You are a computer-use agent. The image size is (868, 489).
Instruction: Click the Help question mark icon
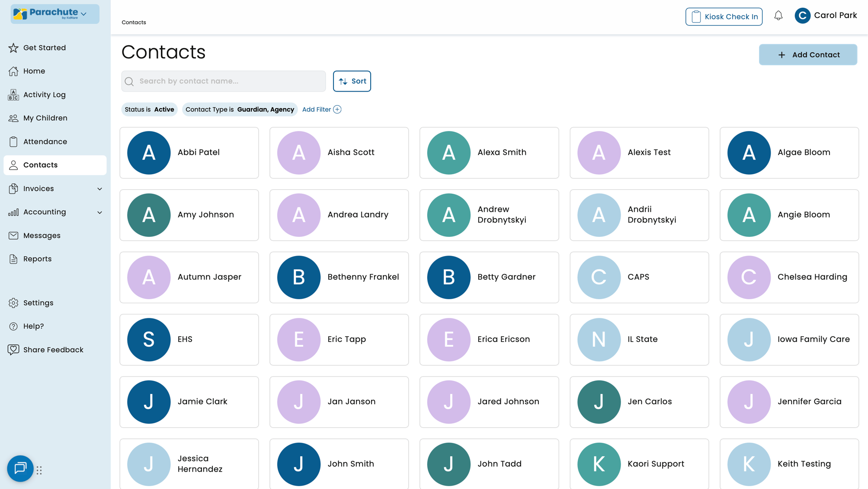[13, 326]
